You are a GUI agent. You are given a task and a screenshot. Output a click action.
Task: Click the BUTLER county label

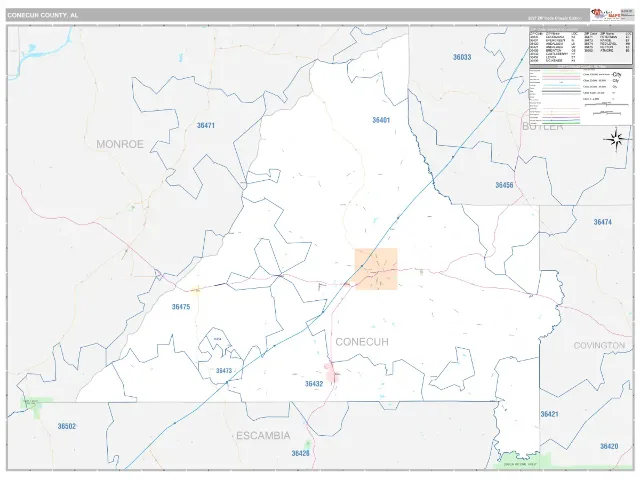pos(543,127)
